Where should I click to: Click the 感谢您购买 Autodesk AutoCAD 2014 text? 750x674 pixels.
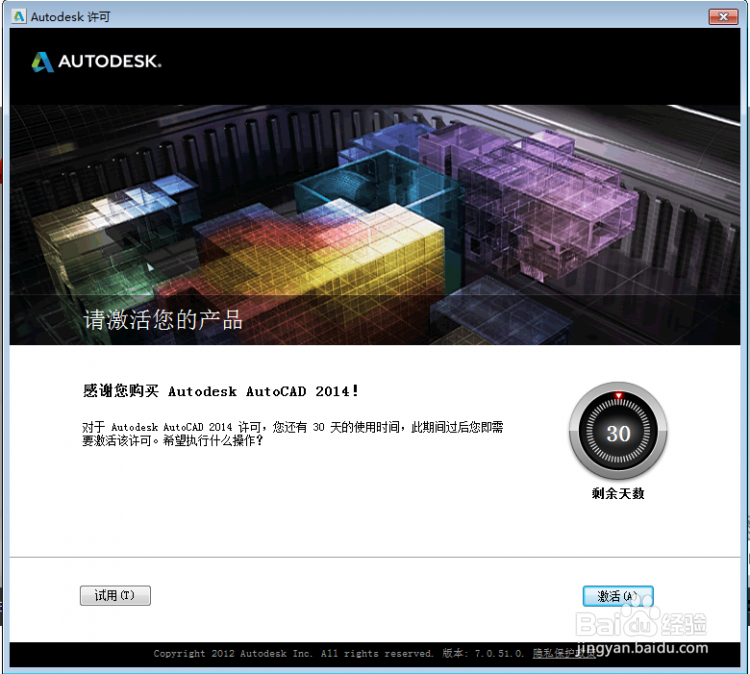(x=221, y=391)
